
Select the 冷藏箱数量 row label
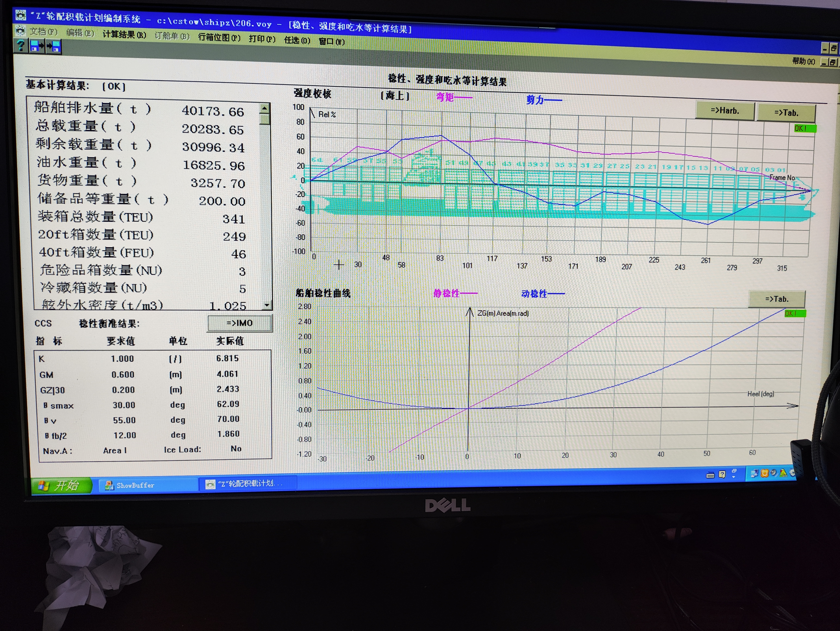coord(94,288)
